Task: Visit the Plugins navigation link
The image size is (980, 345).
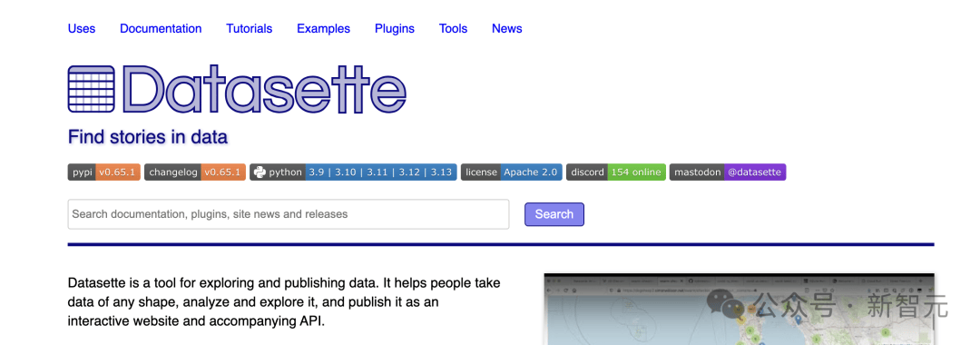Action: tap(395, 29)
